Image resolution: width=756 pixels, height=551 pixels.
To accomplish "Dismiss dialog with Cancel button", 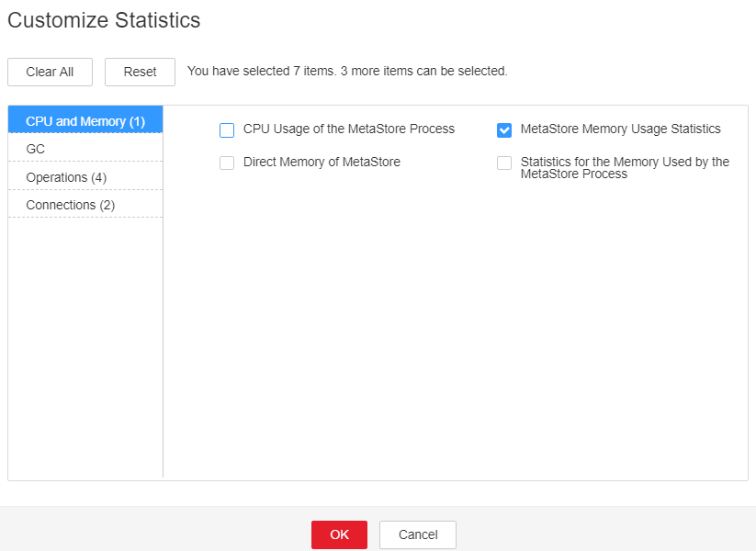I will [418, 534].
